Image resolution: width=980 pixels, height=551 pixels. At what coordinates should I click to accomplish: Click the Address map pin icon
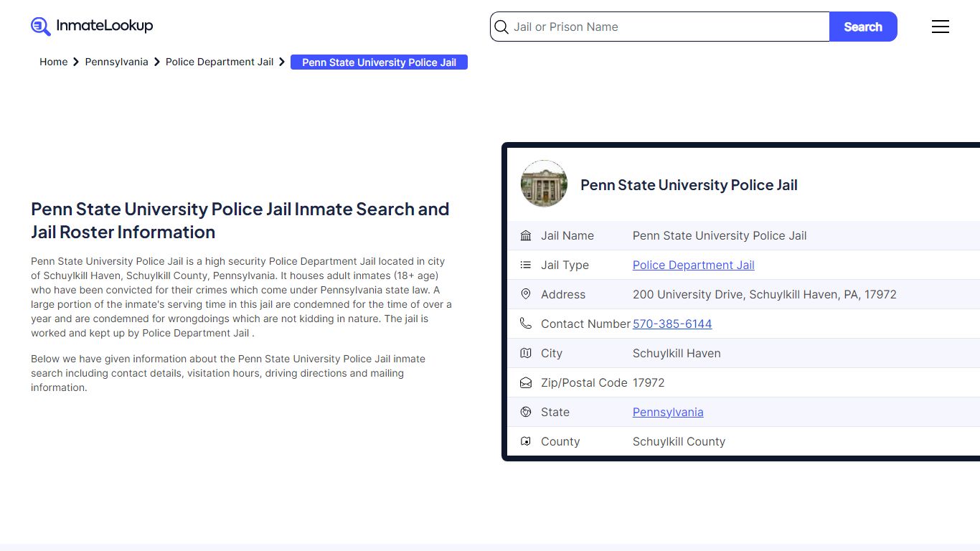coord(526,294)
